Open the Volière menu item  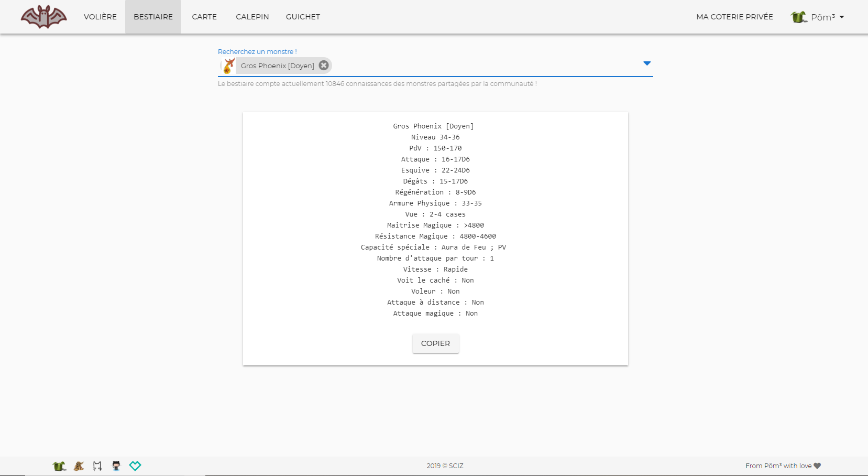click(x=100, y=17)
